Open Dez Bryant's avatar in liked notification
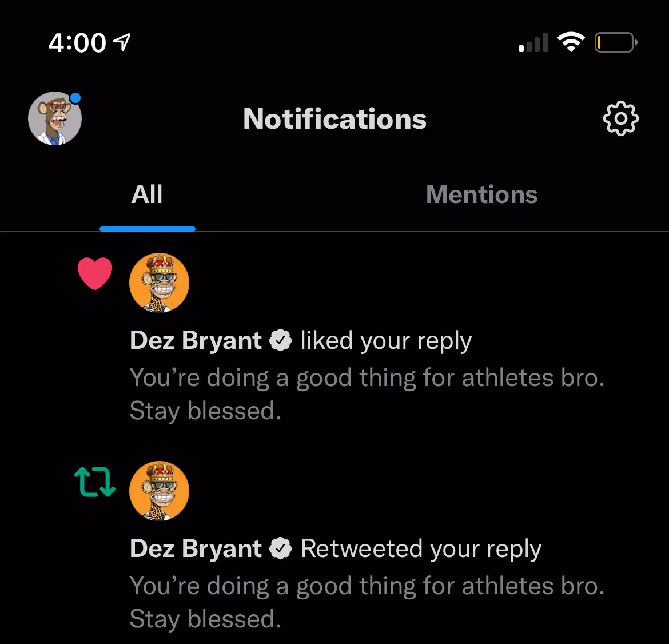 pos(159,283)
